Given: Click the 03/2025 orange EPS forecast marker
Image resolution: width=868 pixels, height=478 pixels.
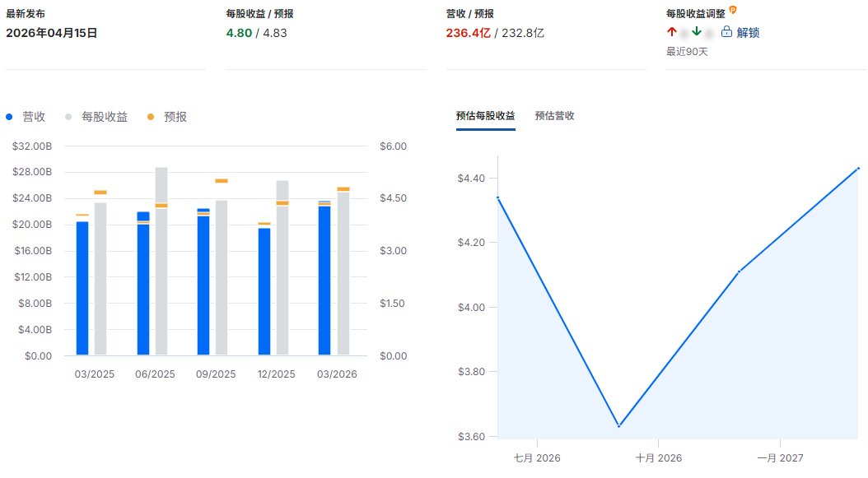Looking at the screenshot, I should click(100, 193).
